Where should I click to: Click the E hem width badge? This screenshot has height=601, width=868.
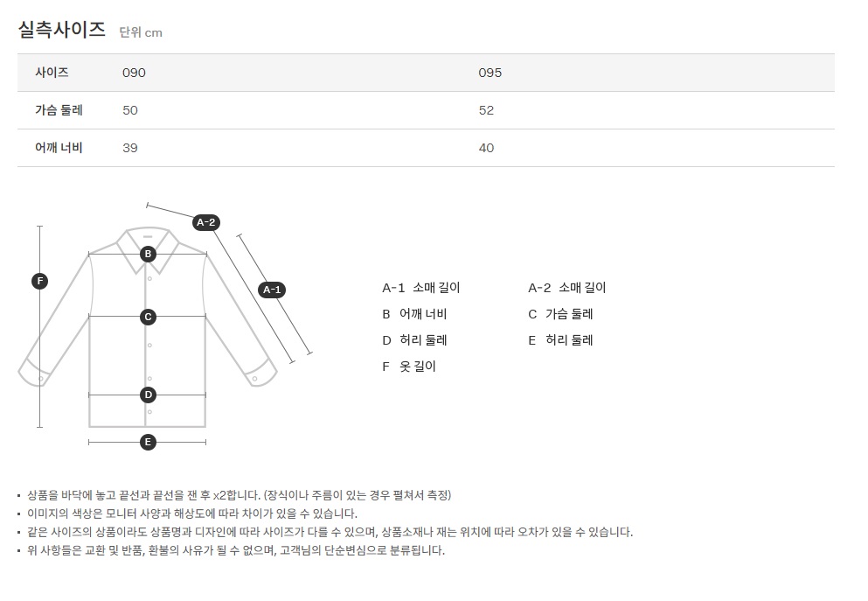point(148,442)
